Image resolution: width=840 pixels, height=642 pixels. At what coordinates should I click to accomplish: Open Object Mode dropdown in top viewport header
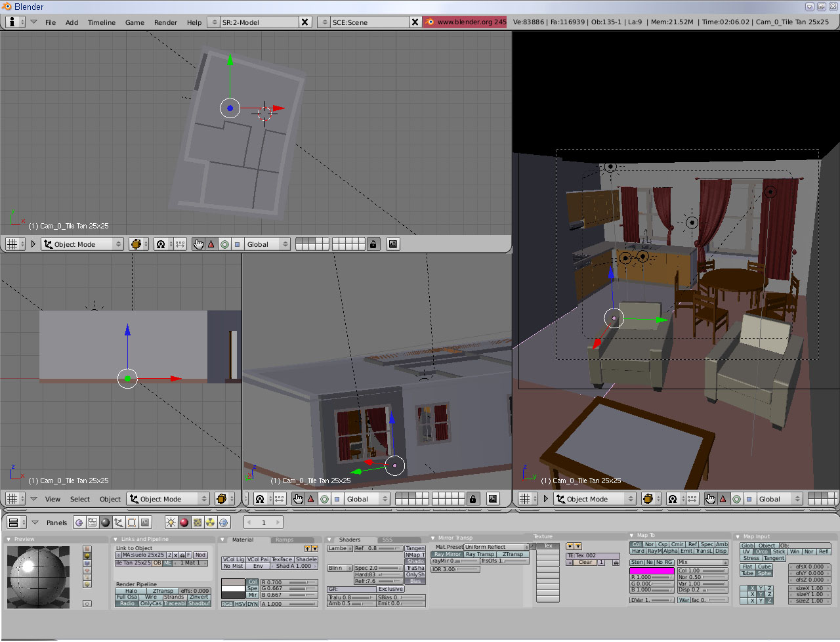pos(82,244)
